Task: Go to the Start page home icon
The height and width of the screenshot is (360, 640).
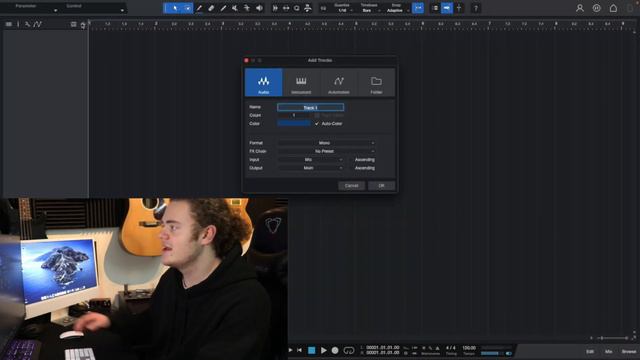Action: pos(613,8)
